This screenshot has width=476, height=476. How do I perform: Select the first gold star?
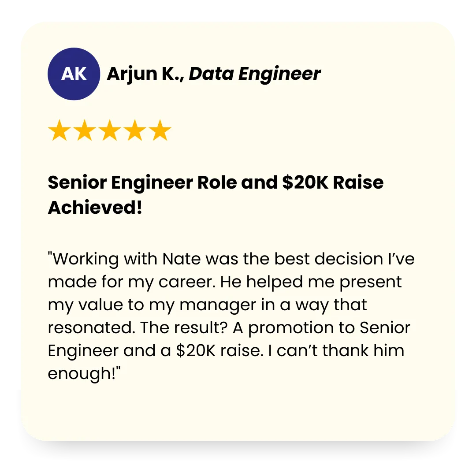[59, 130]
